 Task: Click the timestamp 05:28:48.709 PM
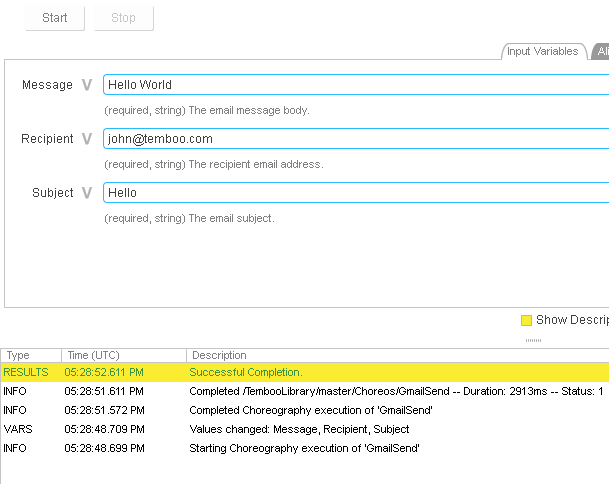pyautogui.click(x=104, y=429)
